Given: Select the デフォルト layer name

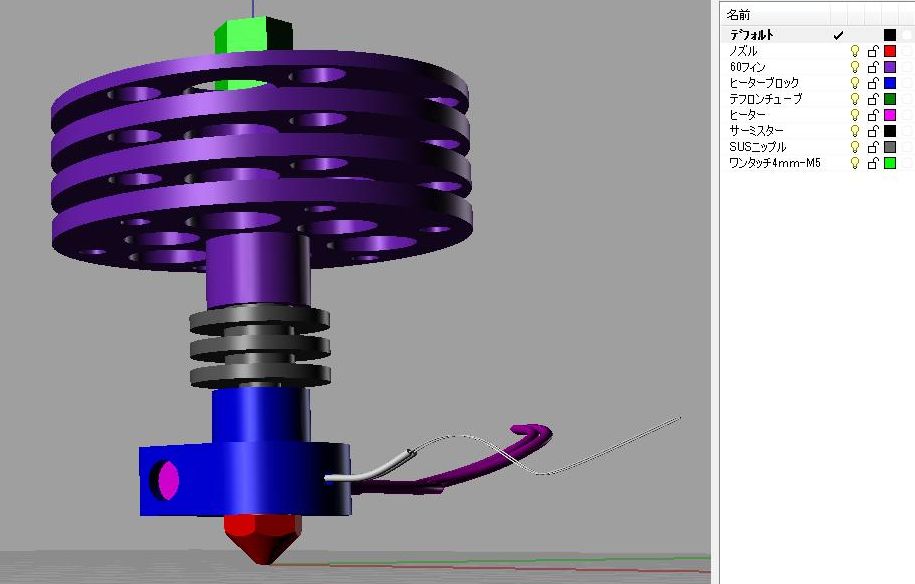Looking at the screenshot, I should (x=752, y=35).
